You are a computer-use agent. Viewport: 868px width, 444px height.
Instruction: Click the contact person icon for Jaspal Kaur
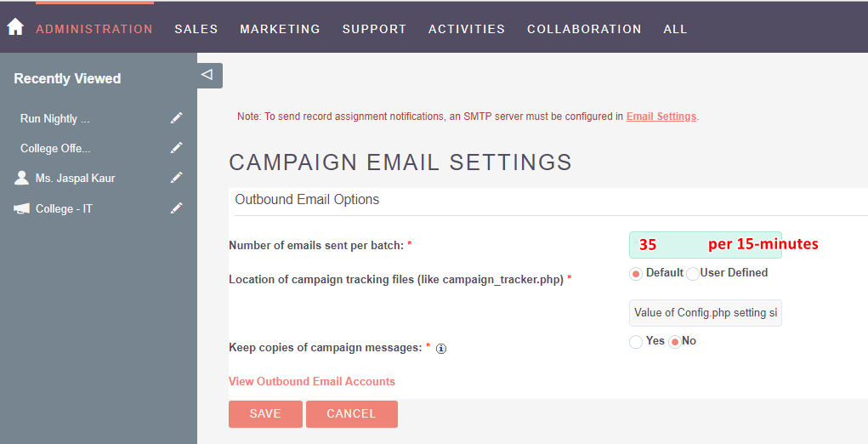[21, 178]
